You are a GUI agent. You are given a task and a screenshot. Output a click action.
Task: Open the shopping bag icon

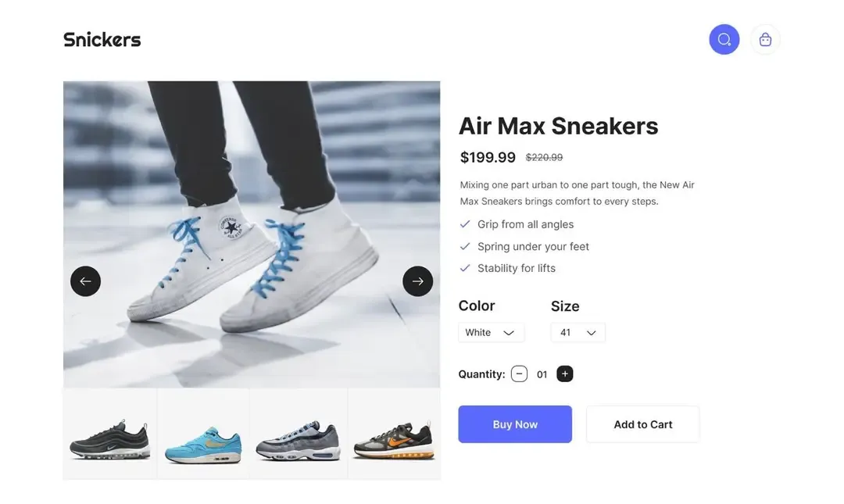(765, 39)
